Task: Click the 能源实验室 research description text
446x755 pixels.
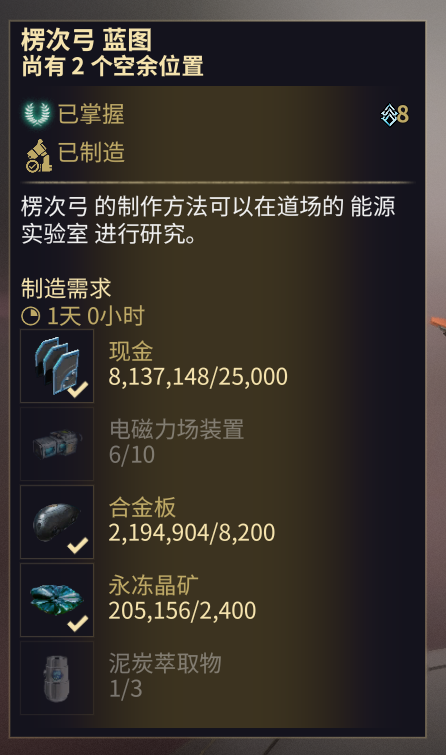Action: [208, 221]
